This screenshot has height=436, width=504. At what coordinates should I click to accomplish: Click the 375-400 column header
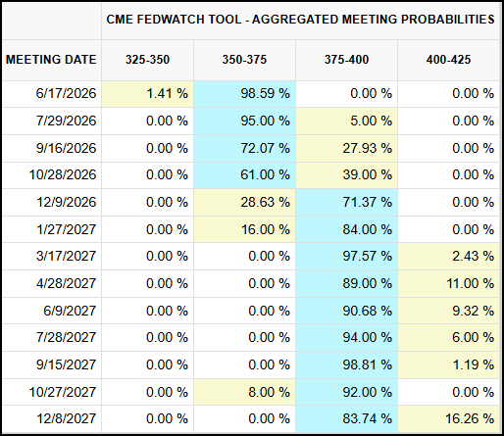(x=346, y=60)
